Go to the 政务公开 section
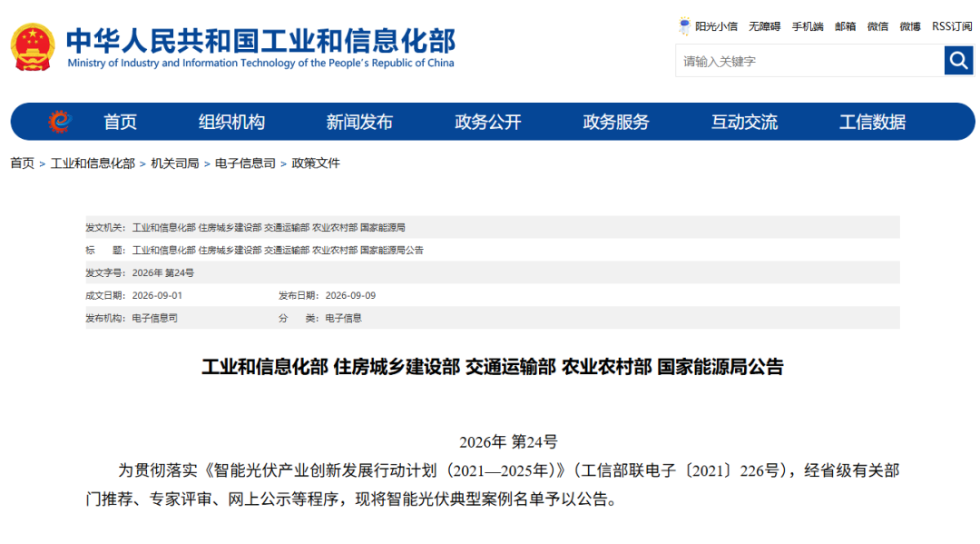The height and width of the screenshot is (544, 980). pos(488,122)
